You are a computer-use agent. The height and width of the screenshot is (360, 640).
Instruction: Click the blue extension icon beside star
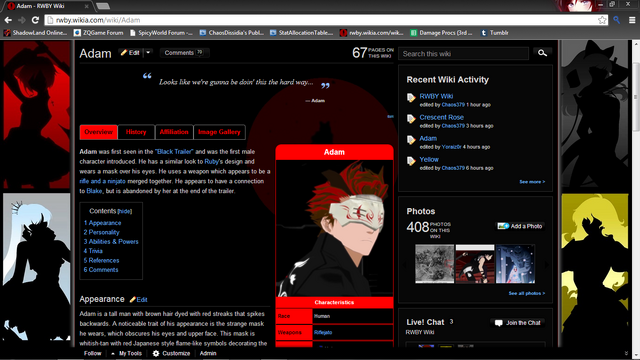pos(617,20)
